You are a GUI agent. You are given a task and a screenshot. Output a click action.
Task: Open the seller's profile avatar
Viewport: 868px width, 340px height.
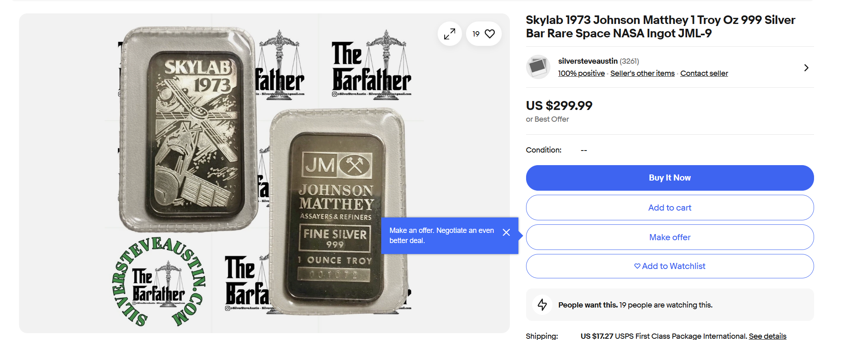pyautogui.click(x=538, y=67)
